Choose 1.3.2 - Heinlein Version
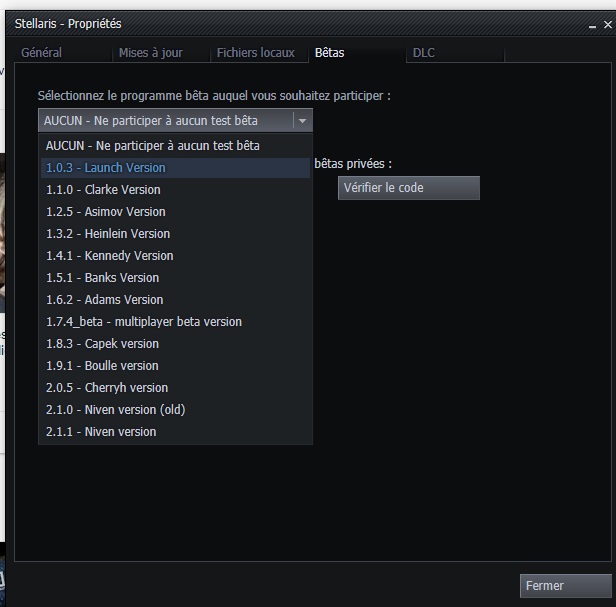Image resolution: width=616 pixels, height=607 pixels. (x=175, y=234)
